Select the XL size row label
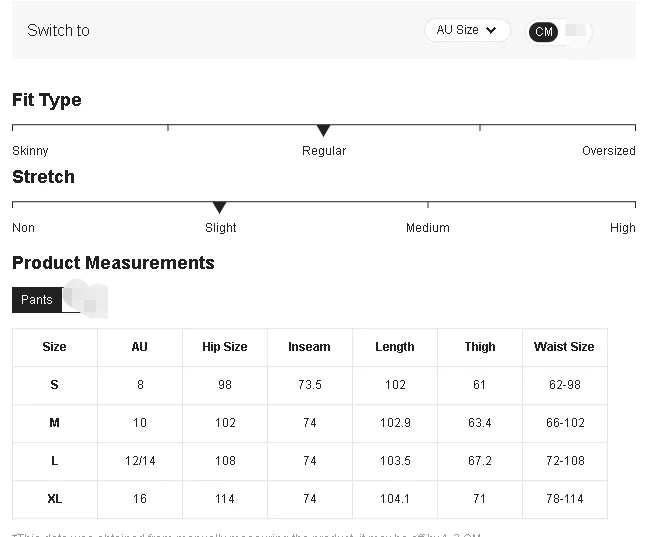The width and height of the screenshot is (662, 537). pos(54,499)
